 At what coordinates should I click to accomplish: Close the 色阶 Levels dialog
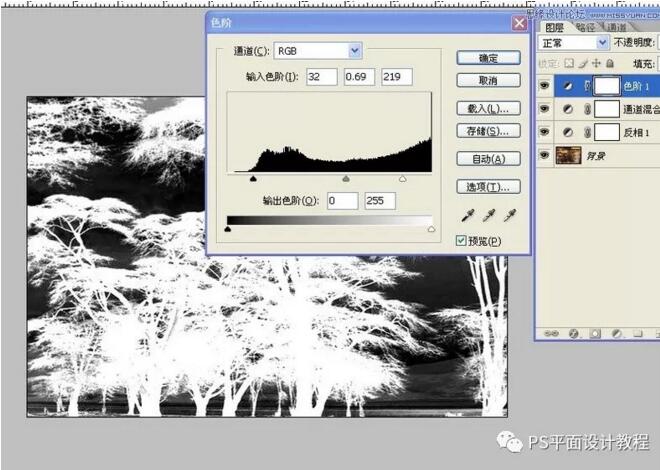click(x=519, y=23)
